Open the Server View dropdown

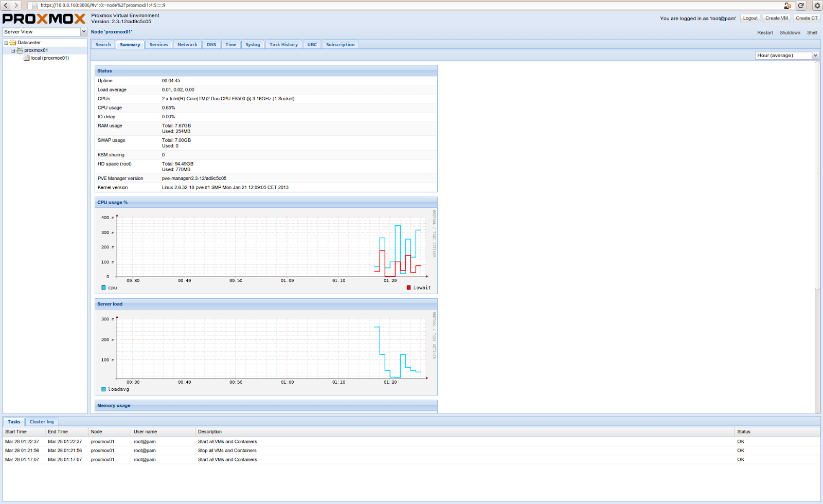click(x=83, y=32)
